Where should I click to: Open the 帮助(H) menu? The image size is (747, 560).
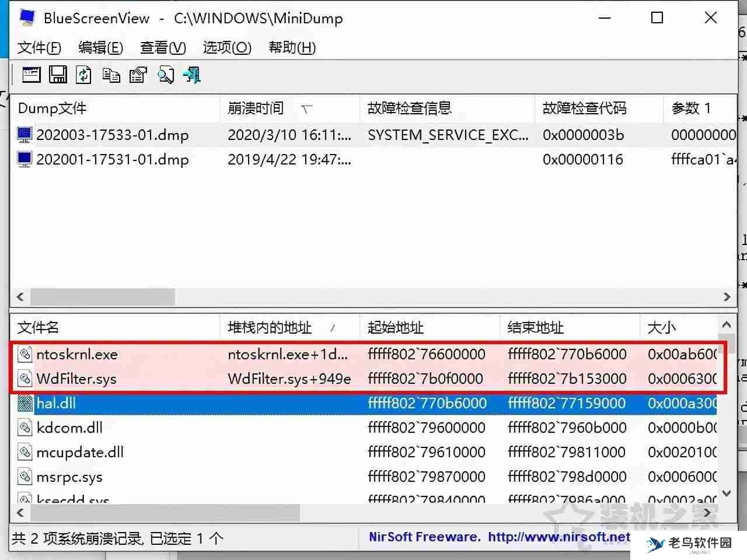coord(292,47)
